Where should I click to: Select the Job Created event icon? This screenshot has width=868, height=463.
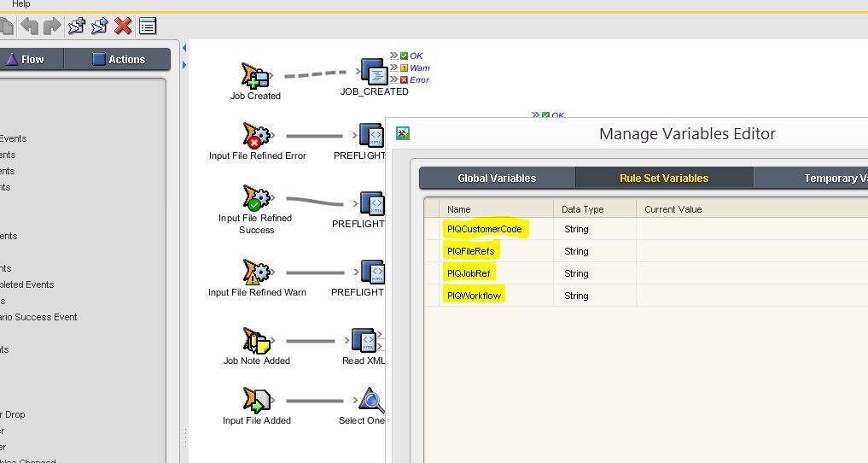[255, 76]
